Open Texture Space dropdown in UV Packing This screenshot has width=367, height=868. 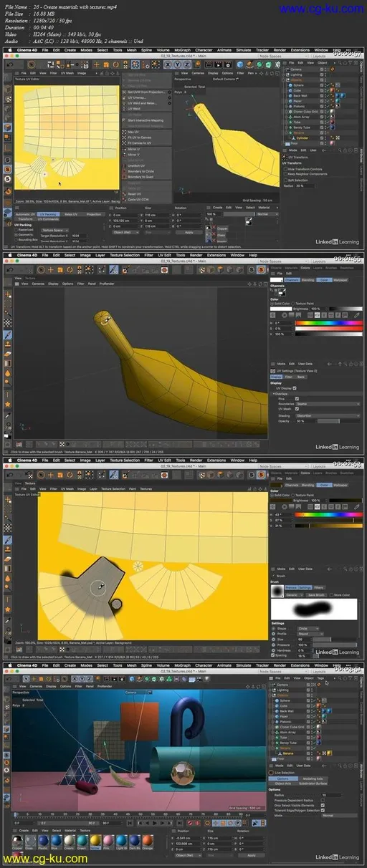[x=55, y=230]
